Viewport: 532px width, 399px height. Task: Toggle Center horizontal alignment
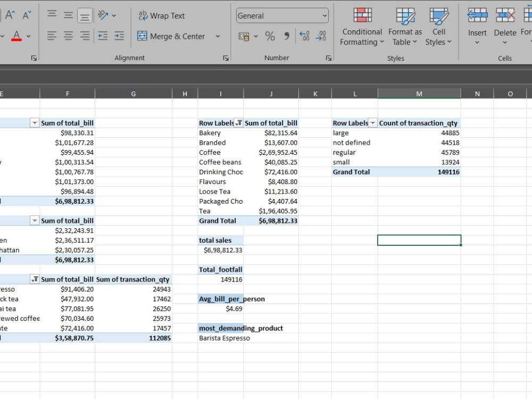click(x=68, y=36)
